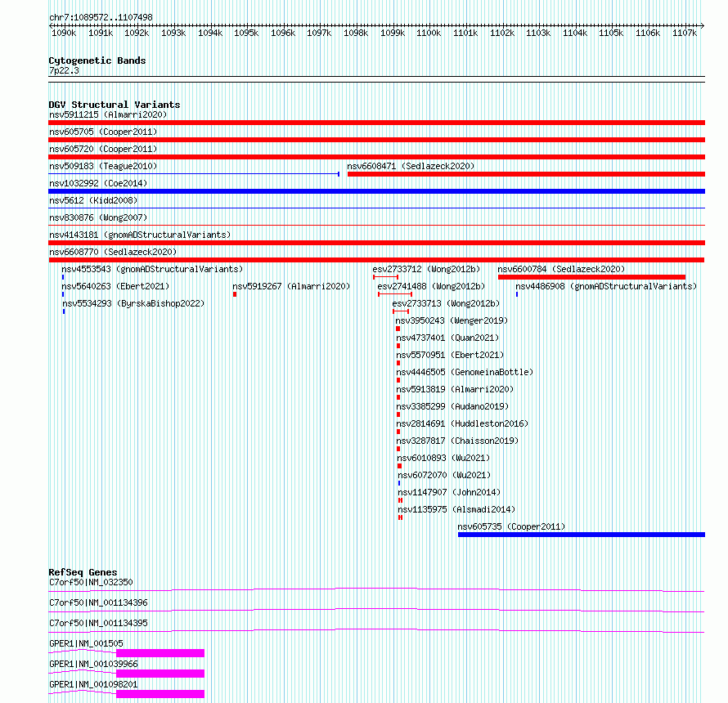Image resolution: width=728 pixels, height=703 pixels.
Task: Select the nsv4553543 (gnomADStructuralVariants) label
Action: [x=152, y=269]
